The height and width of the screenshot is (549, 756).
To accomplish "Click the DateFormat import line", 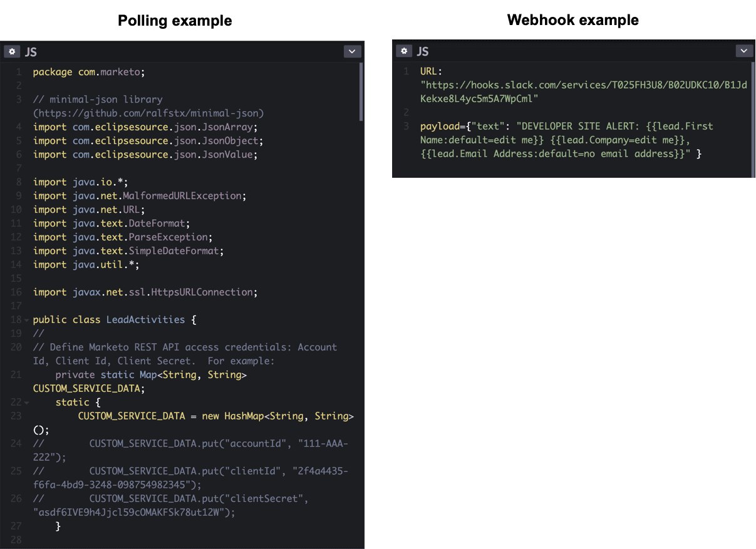I will click(x=111, y=223).
